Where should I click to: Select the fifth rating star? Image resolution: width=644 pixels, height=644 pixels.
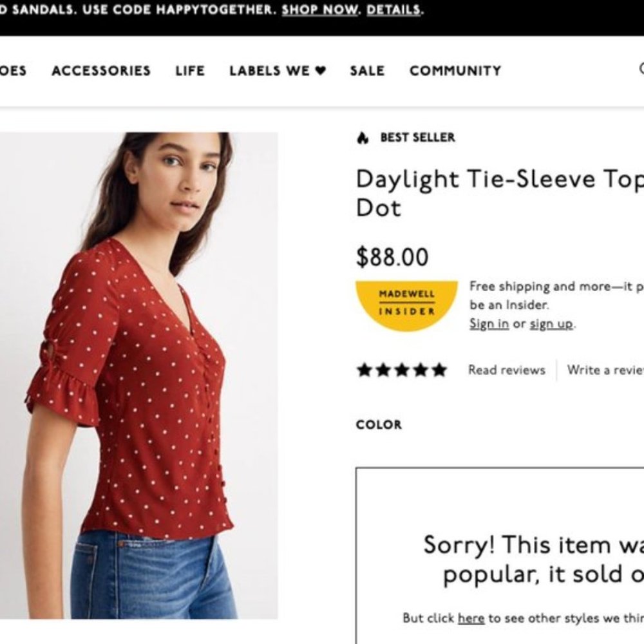[x=438, y=369]
